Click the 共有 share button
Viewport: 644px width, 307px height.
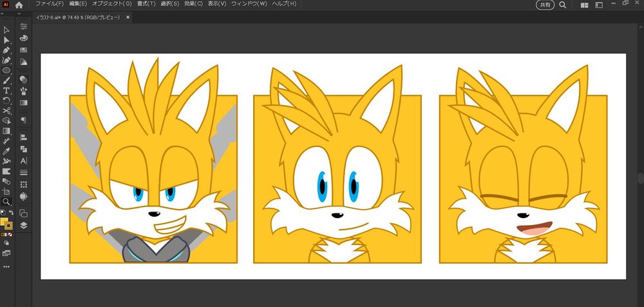pyautogui.click(x=545, y=5)
